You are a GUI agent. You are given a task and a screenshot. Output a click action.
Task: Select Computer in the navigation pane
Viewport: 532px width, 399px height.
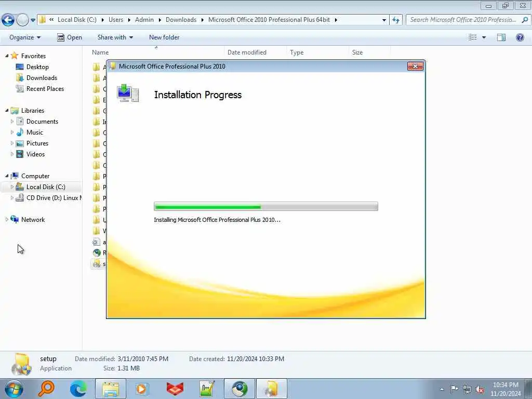35,176
